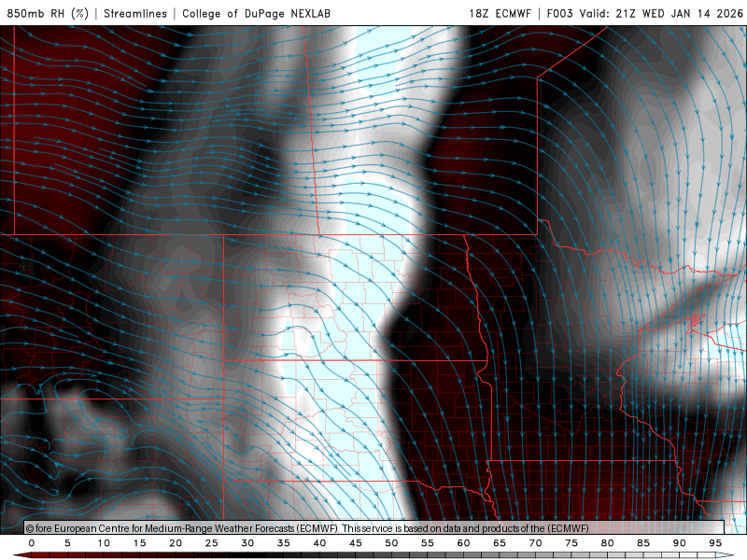
Task: Select the colorbar label "50"
Action: pos(391,543)
